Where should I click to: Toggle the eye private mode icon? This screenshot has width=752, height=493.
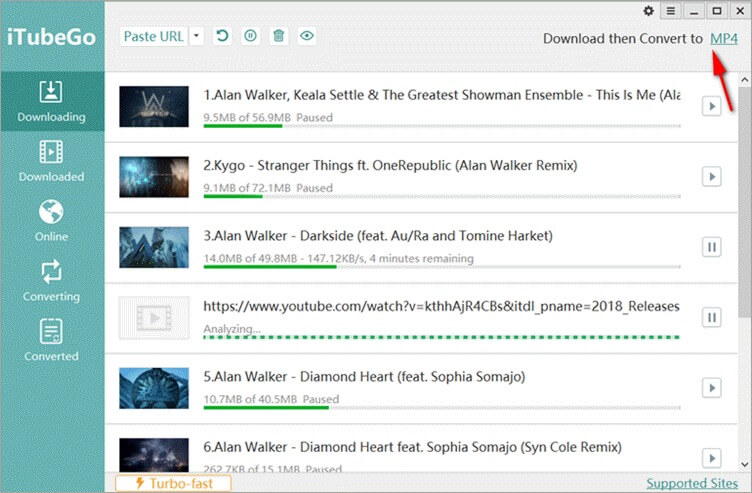[x=307, y=36]
